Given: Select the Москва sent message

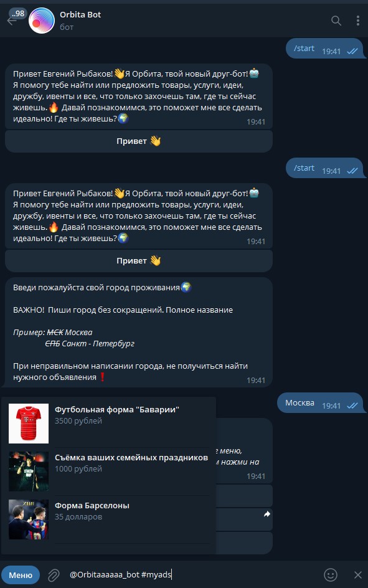Looking at the screenshot, I should coord(320,403).
